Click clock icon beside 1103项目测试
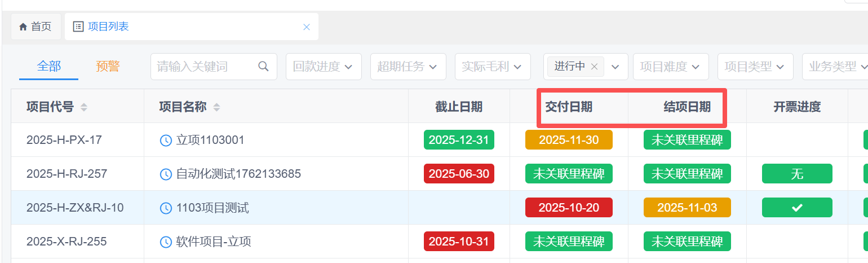Viewport: 868px width, 263px height. pos(166,208)
